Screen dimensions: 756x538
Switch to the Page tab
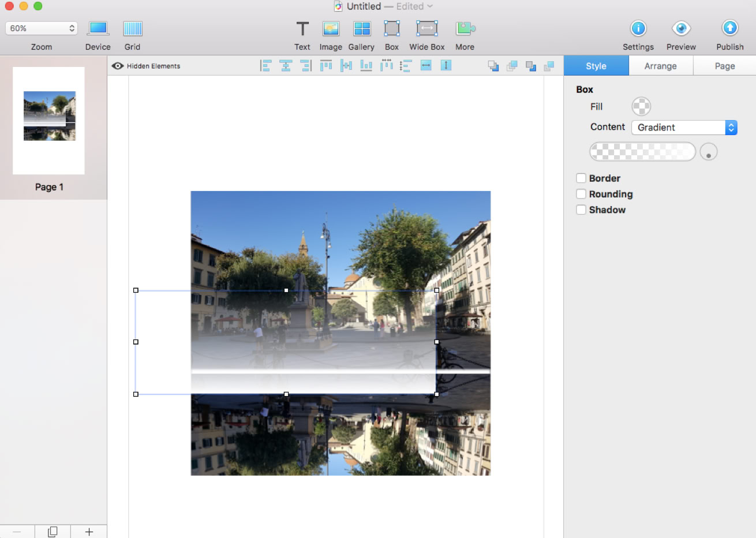pyautogui.click(x=724, y=66)
